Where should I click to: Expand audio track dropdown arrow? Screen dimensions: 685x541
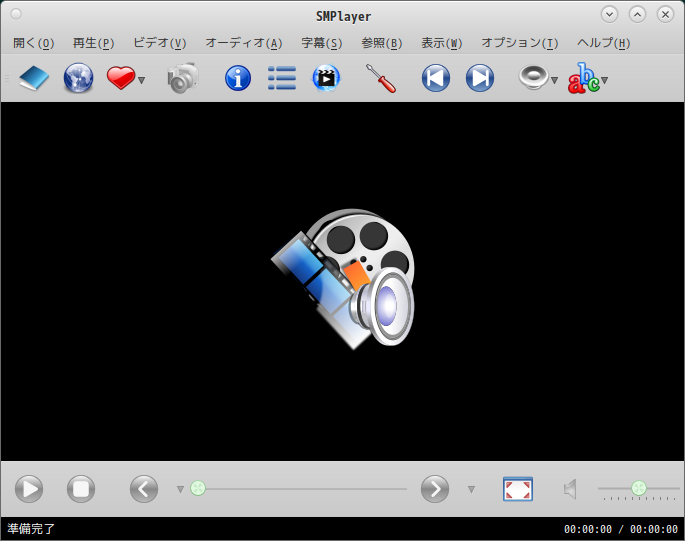554,80
